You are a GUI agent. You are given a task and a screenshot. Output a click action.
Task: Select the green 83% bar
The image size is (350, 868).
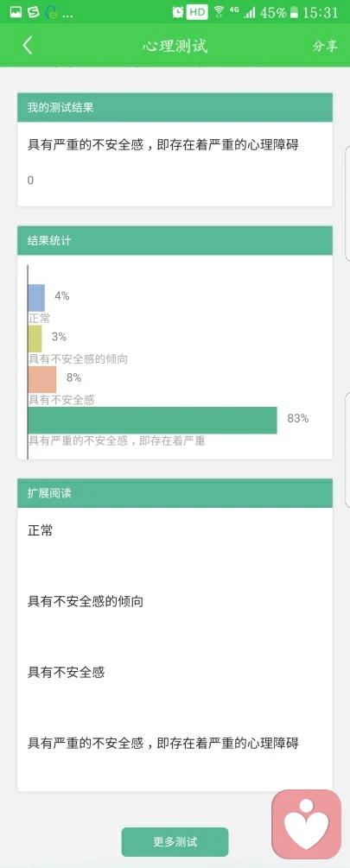[152, 420]
